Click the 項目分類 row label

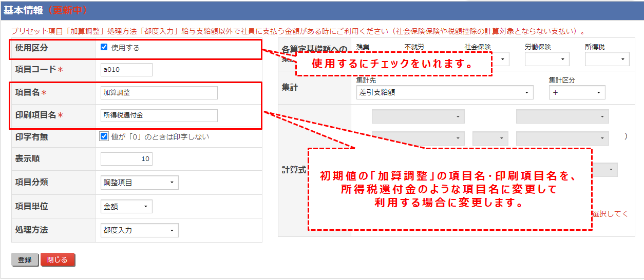(32, 182)
